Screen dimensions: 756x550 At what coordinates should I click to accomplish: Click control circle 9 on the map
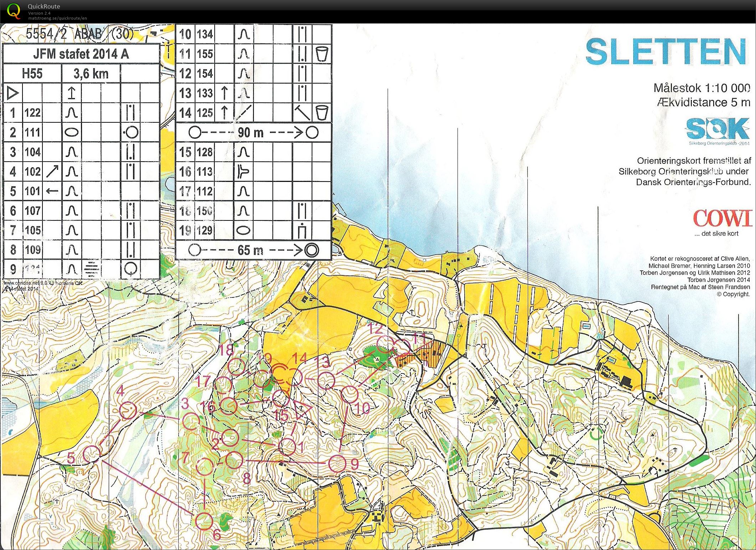tap(337, 464)
